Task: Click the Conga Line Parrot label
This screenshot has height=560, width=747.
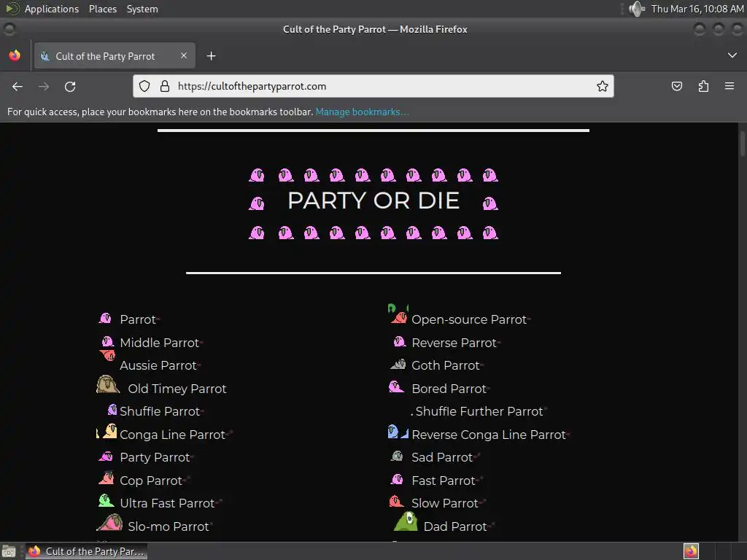Action: tap(172, 435)
